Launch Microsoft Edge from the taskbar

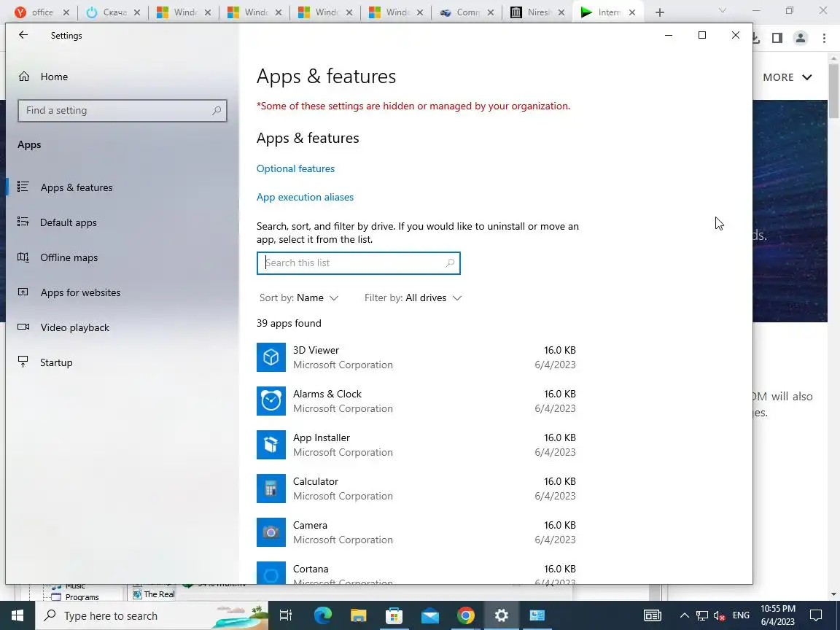[322, 615]
